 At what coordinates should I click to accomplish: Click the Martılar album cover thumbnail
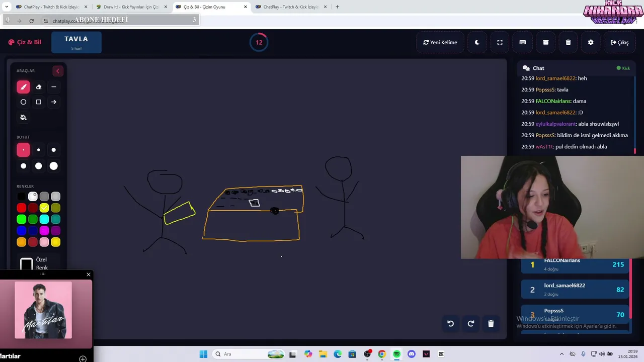pyautogui.click(x=43, y=310)
